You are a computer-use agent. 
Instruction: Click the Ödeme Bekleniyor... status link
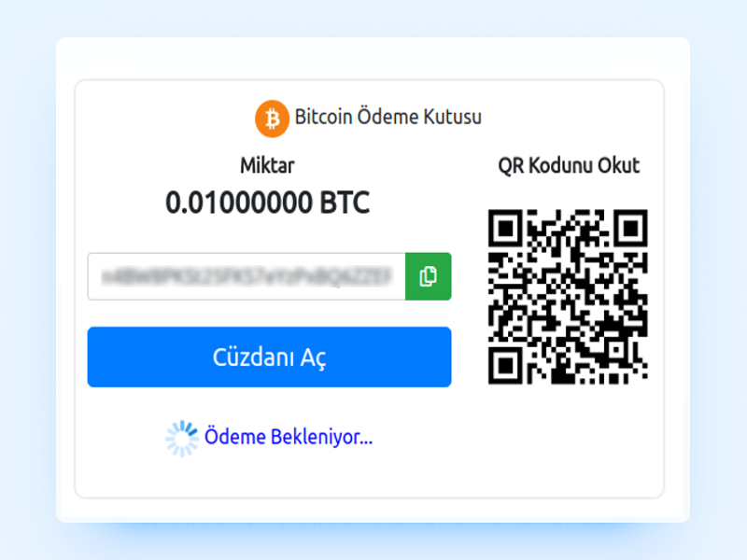point(289,437)
